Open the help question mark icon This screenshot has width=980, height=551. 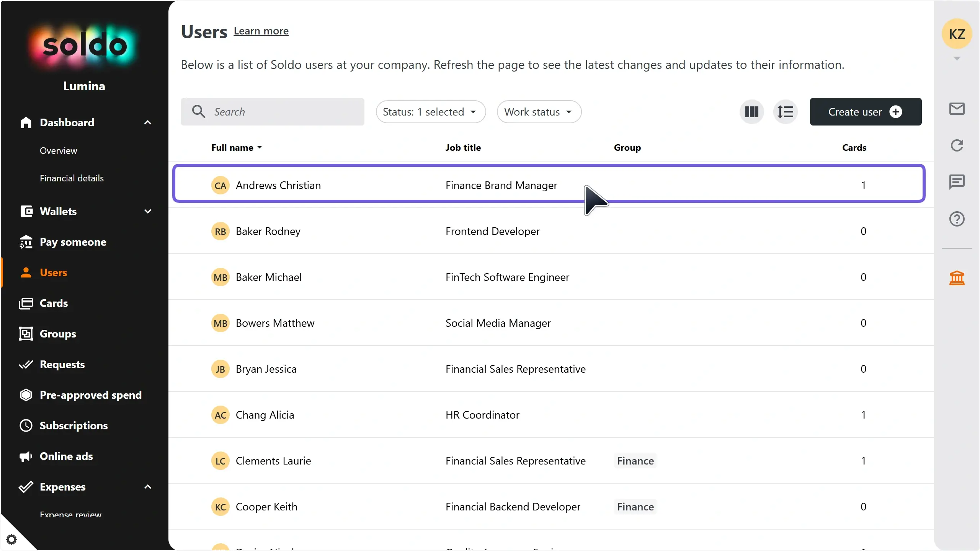point(957,219)
